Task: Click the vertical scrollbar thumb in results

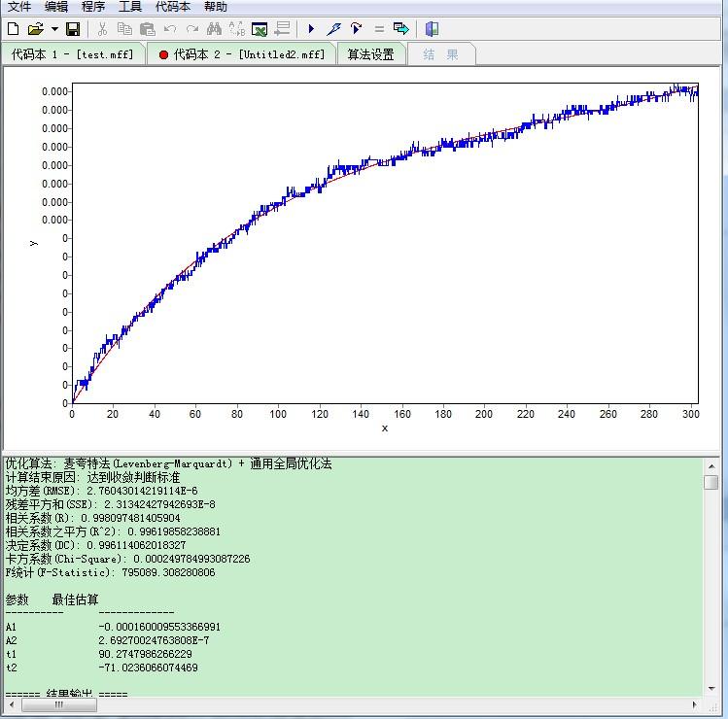Action: 711,482
